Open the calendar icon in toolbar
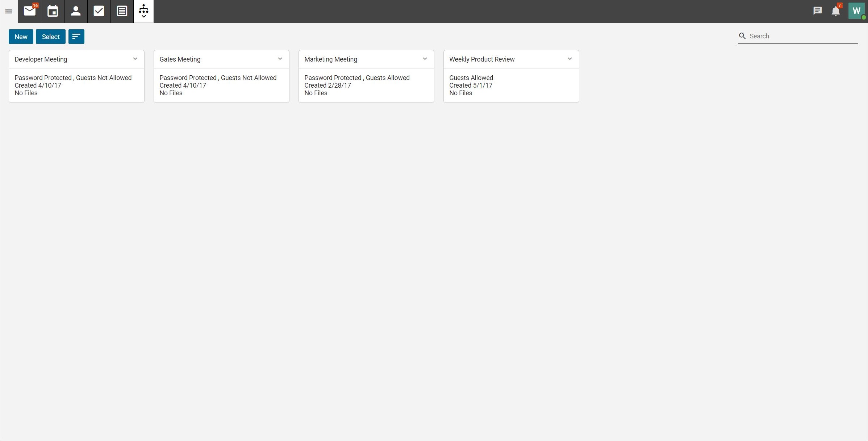The width and height of the screenshot is (868, 441). coord(52,11)
